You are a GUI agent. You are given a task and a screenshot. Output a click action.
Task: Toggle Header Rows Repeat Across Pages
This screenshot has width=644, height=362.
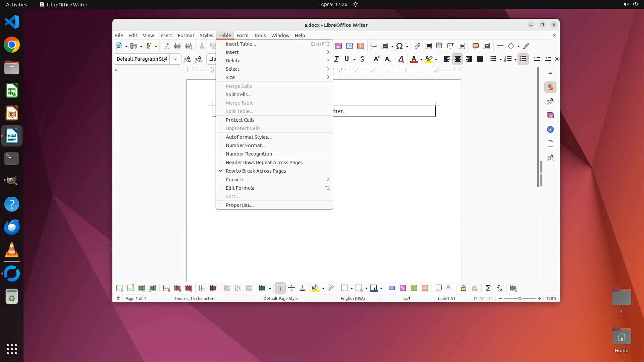point(264,163)
